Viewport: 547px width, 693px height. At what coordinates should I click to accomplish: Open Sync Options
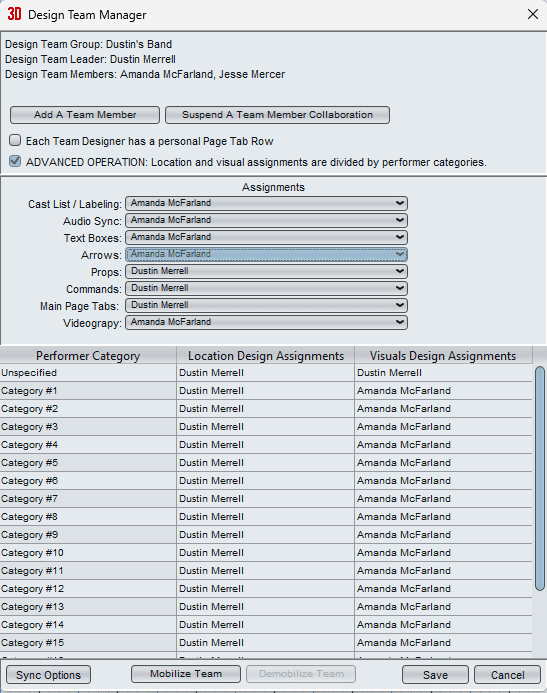[49, 675]
